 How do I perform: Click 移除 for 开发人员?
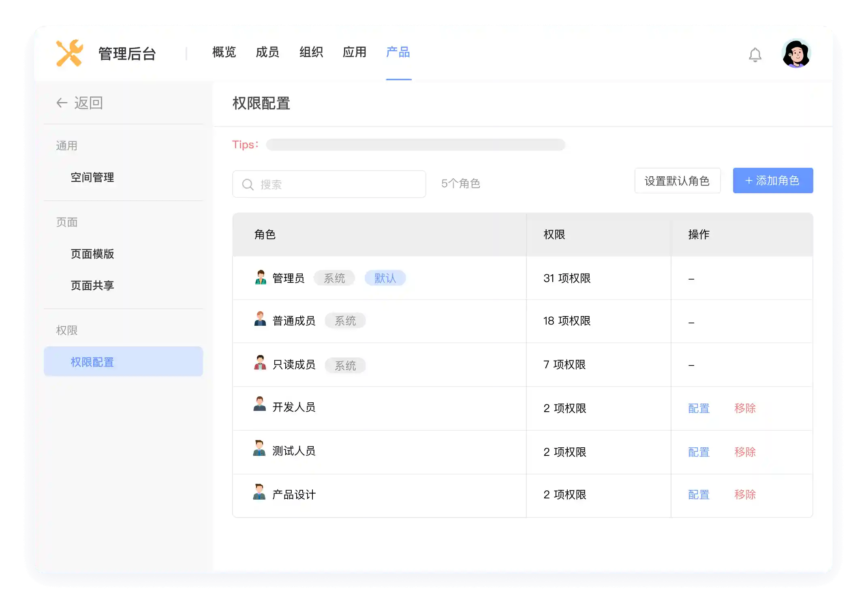[745, 408]
